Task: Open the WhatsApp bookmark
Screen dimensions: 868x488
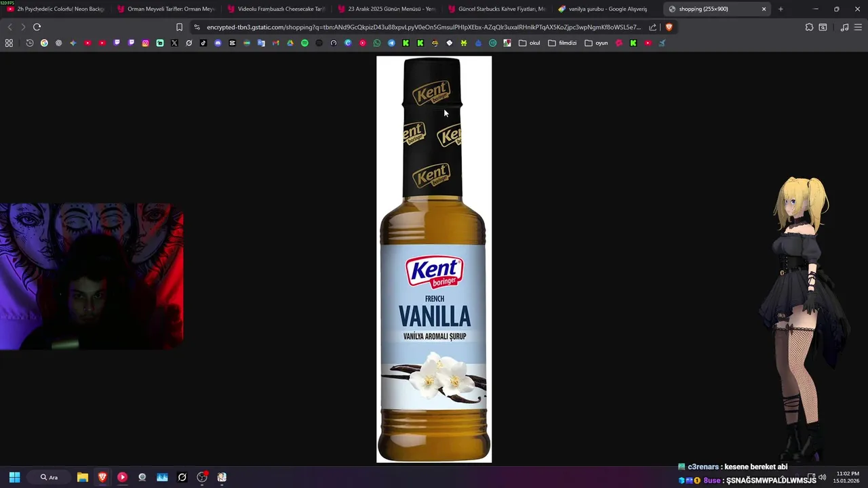Action: (377, 43)
